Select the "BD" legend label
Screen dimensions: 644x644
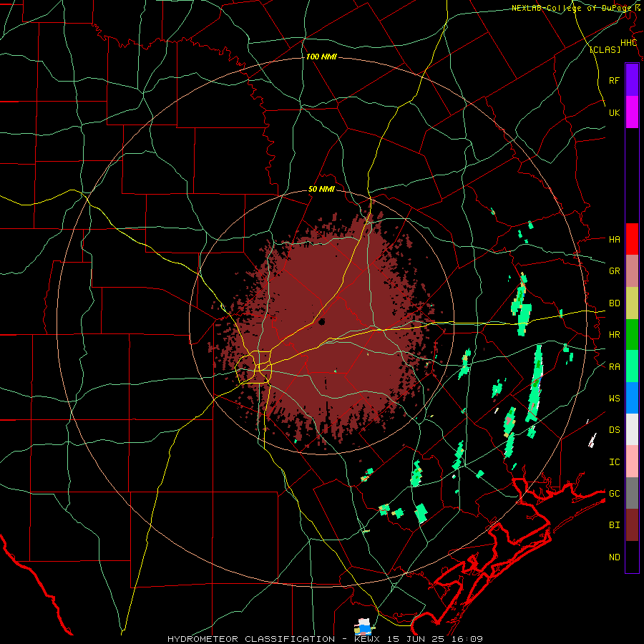pyautogui.click(x=614, y=303)
